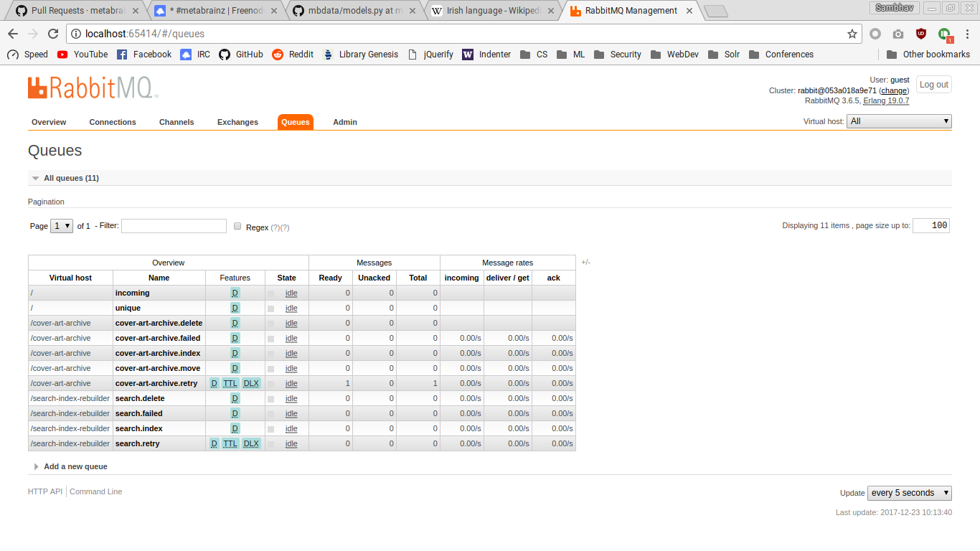The height and width of the screenshot is (551, 980).
Task: Open the Facebook bookmark
Action: [x=144, y=55]
